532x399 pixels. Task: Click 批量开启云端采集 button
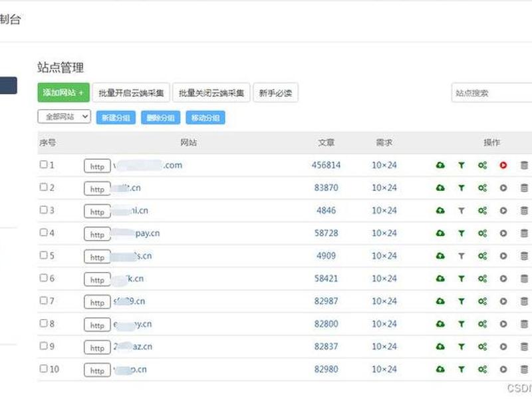click(x=131, y=92)
